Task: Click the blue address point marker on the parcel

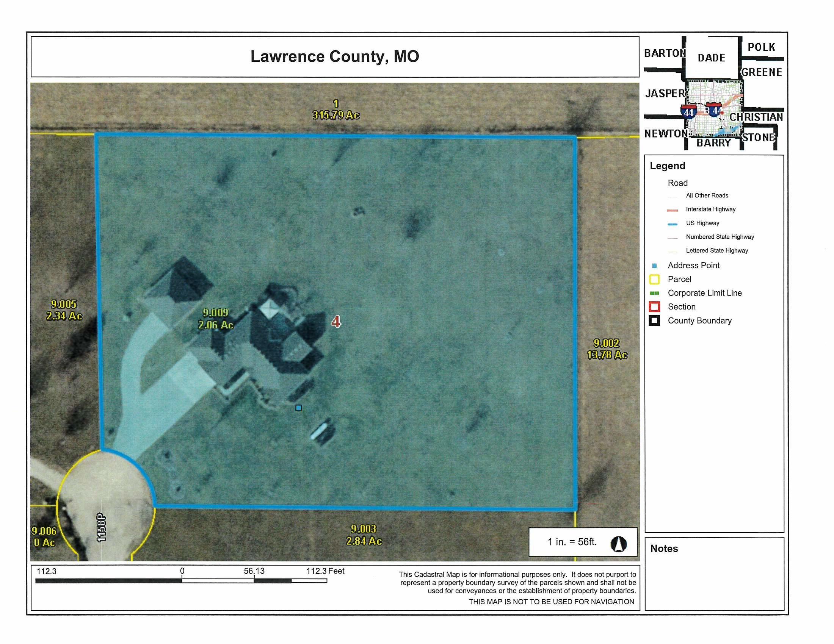Action: click(x=299, y=408)
